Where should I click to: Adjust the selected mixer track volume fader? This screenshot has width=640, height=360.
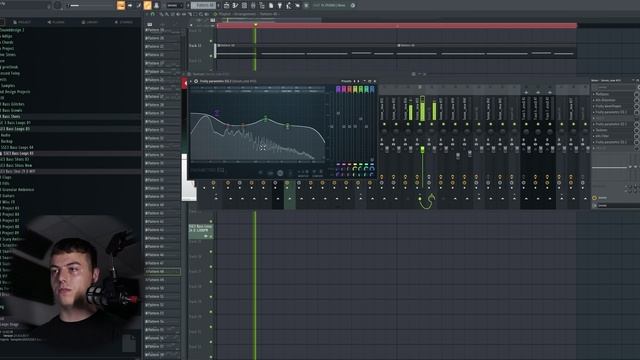(422, 150)
